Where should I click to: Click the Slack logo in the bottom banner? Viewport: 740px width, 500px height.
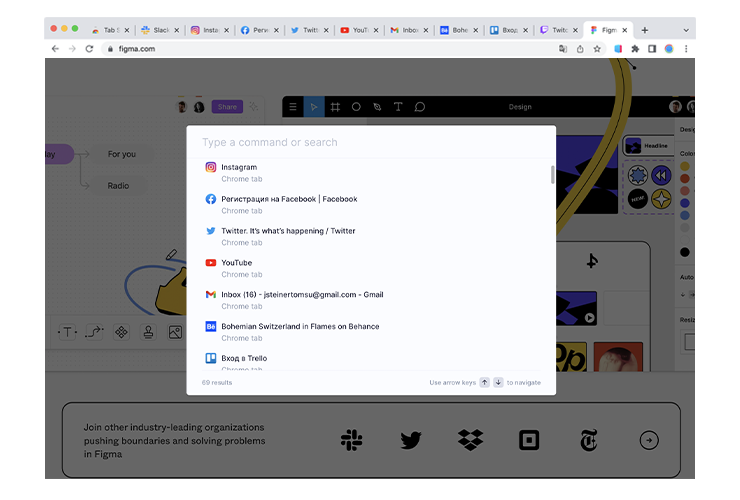351,440
